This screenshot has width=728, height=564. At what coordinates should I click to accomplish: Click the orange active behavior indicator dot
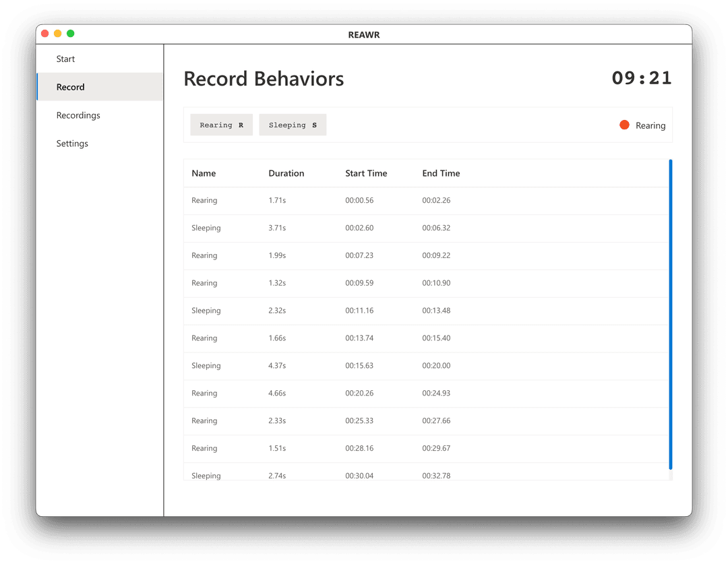click(x=624, y=125)
